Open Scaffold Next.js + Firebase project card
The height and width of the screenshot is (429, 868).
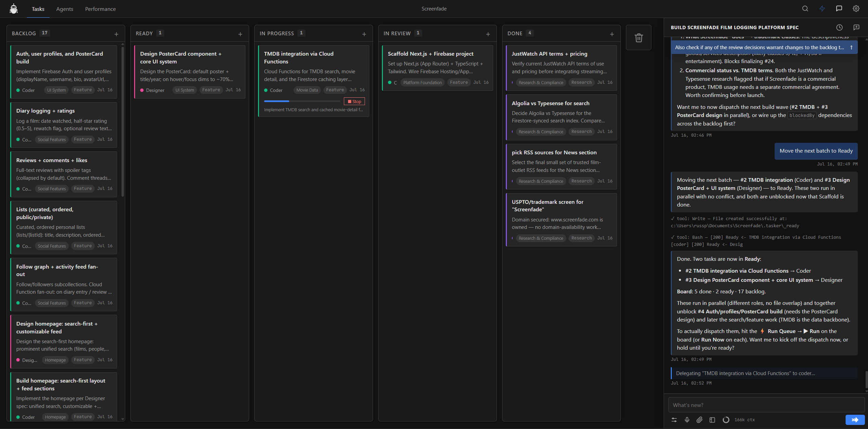pos(438,68)
